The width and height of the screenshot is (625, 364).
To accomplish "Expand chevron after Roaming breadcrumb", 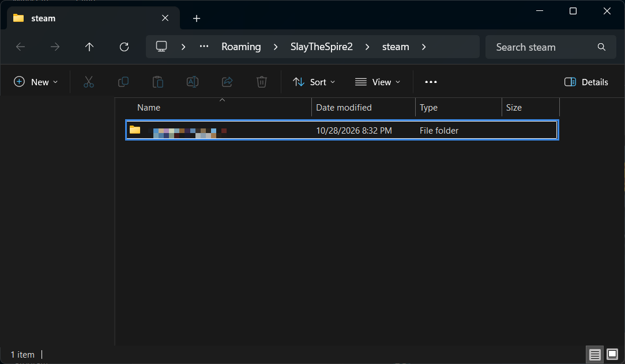I will coord(276,47).
